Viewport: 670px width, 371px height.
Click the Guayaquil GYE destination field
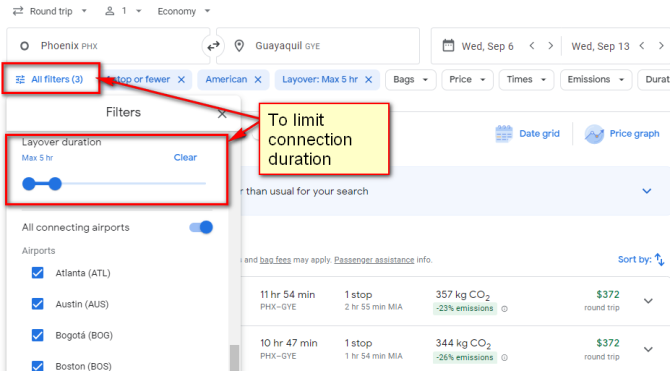coord(318,46)
